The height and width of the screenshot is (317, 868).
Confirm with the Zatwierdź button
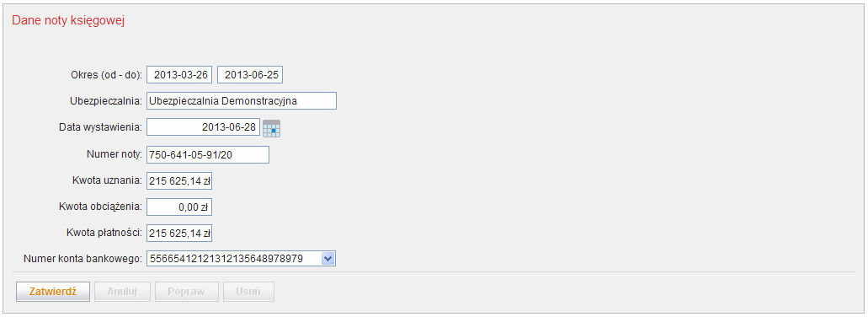(52, 292)
